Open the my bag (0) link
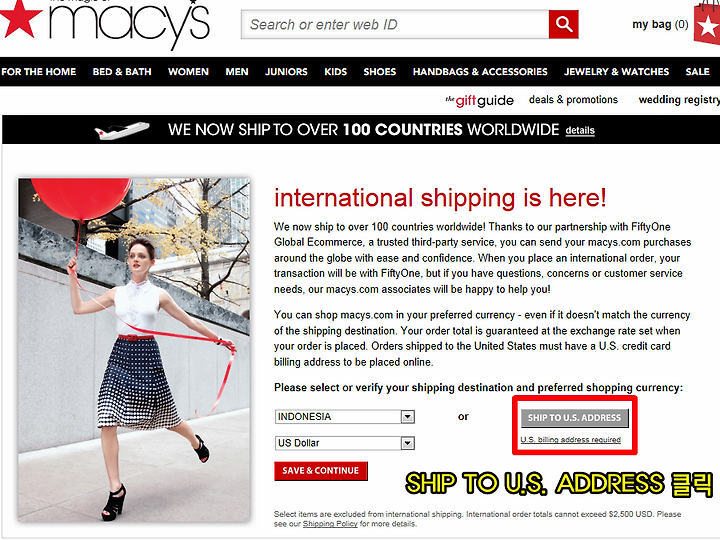 click(x=660, y=24)
